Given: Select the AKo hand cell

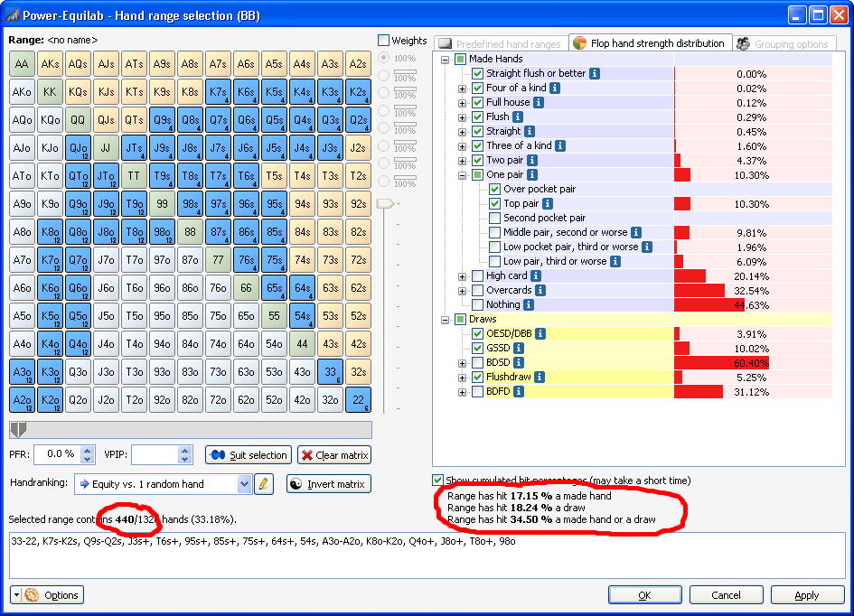Looking at the screenshot, I should click(22, 92).
